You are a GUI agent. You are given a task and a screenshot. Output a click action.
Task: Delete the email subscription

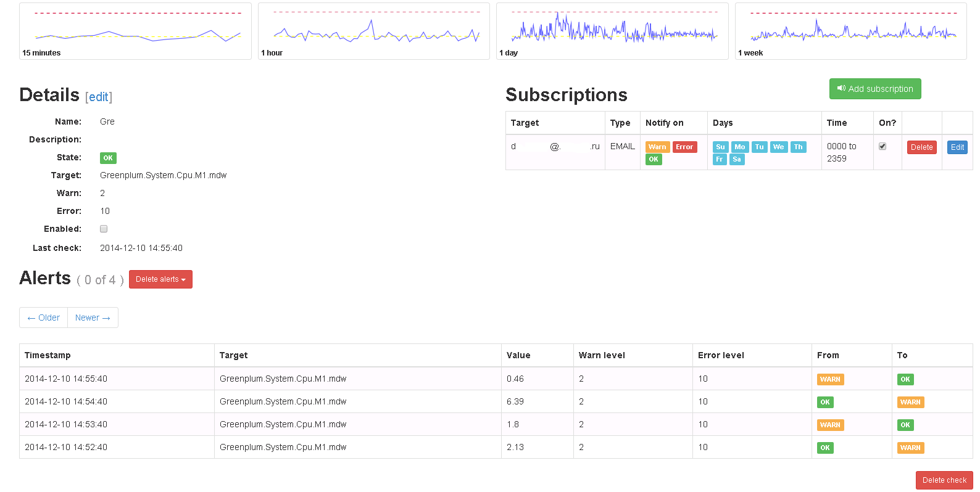pyautogui.click(x=921, y=147)
